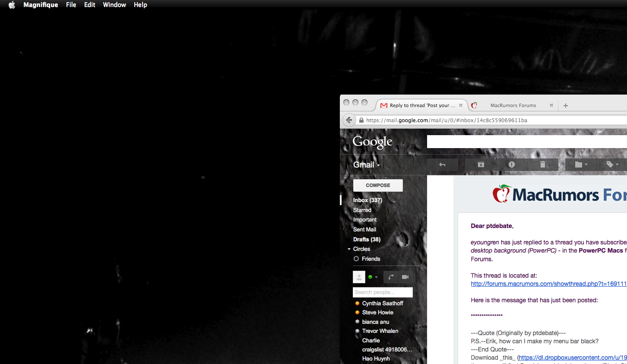This screenshot has width=627, height=364.
Task: Open the Apple menu
Action: coord(12,5)
